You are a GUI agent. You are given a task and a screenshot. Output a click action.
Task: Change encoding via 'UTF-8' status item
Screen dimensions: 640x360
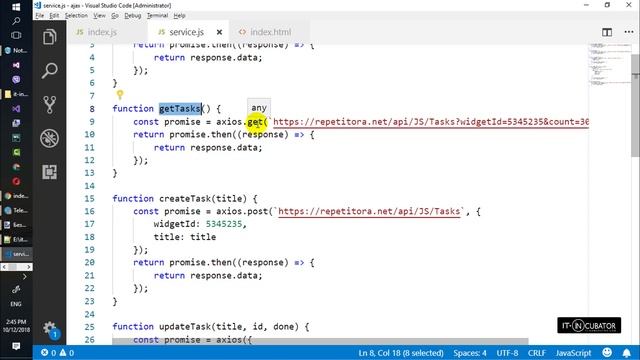(x=507, y=353)
